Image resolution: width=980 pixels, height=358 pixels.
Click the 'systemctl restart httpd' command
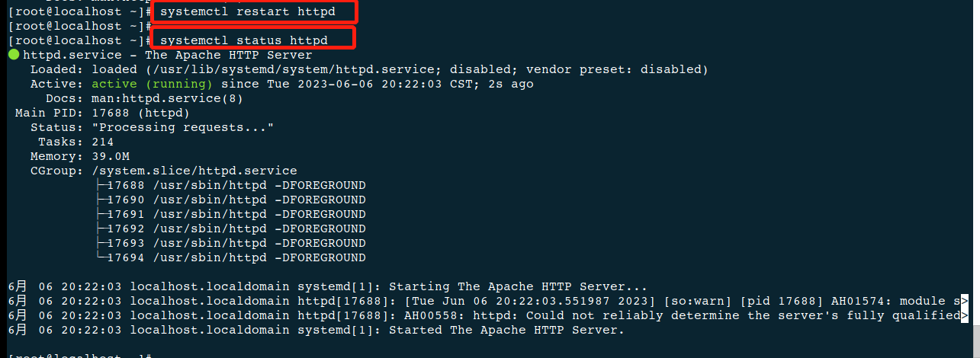(x=247, y=11)
